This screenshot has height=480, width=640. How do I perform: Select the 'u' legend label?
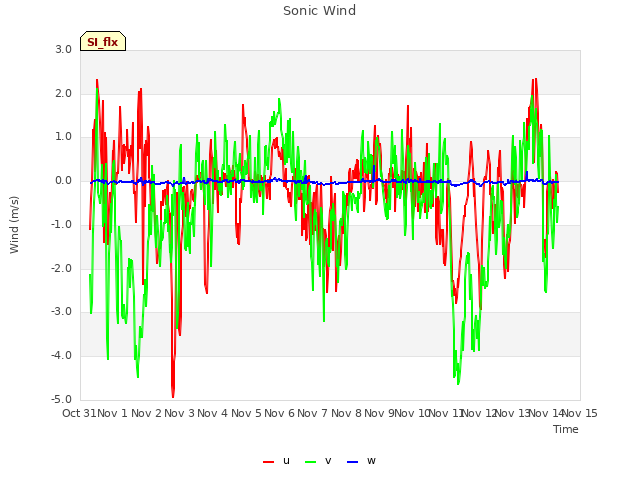286,461
